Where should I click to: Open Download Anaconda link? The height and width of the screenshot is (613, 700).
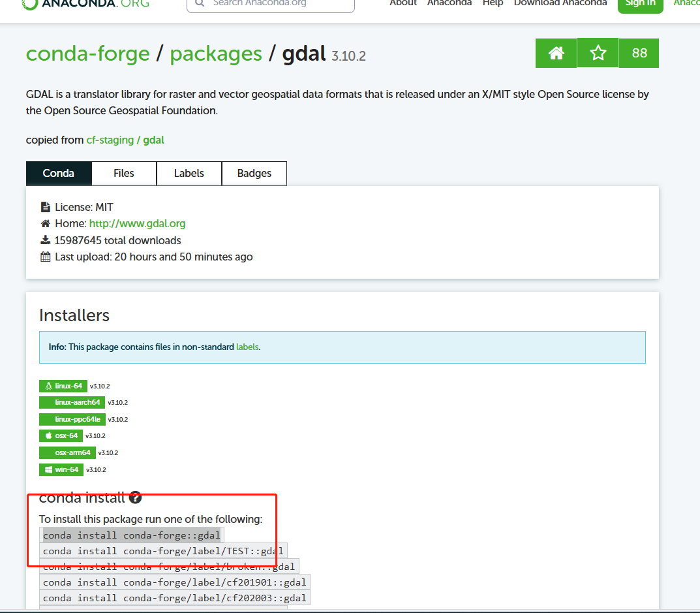560,3
